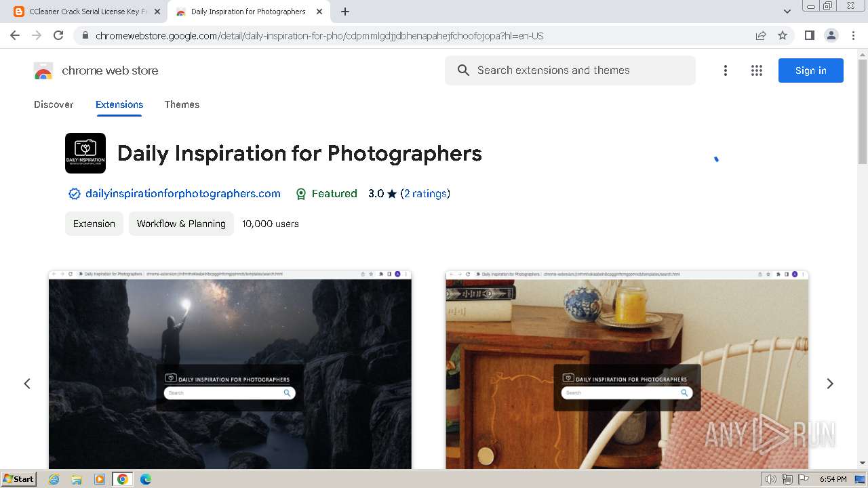Click the Sign in button
Screen dimensions: 868x488
coord(811,70)
